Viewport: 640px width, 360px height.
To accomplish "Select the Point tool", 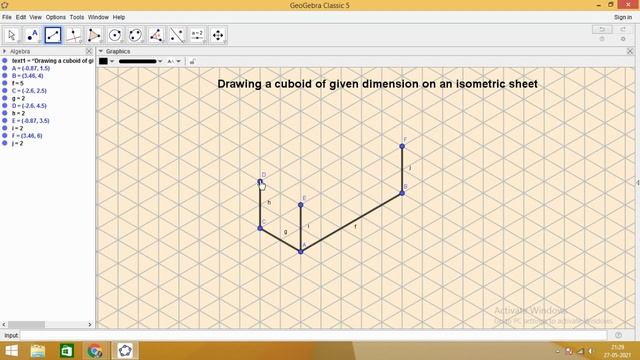I will point(32,35).
